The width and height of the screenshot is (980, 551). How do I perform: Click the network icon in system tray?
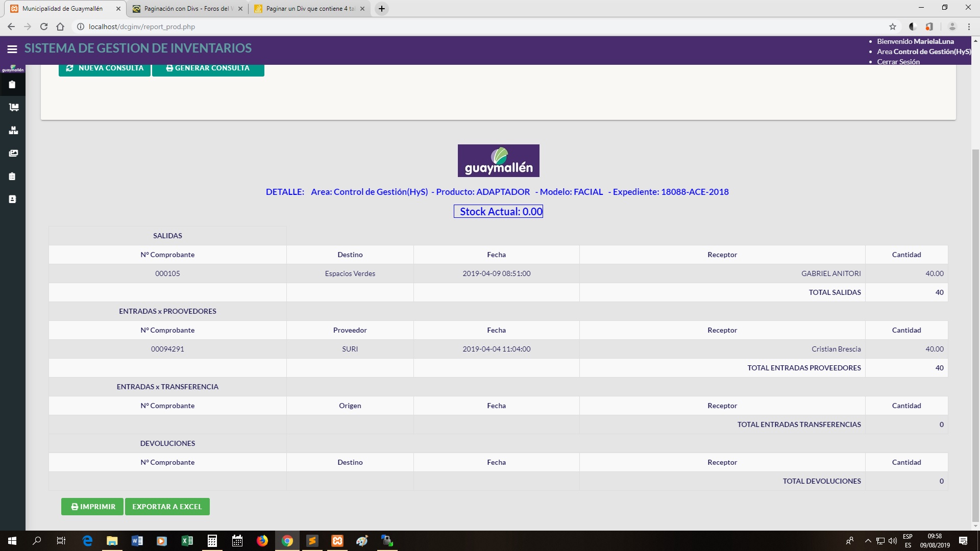tap(880, 541)
